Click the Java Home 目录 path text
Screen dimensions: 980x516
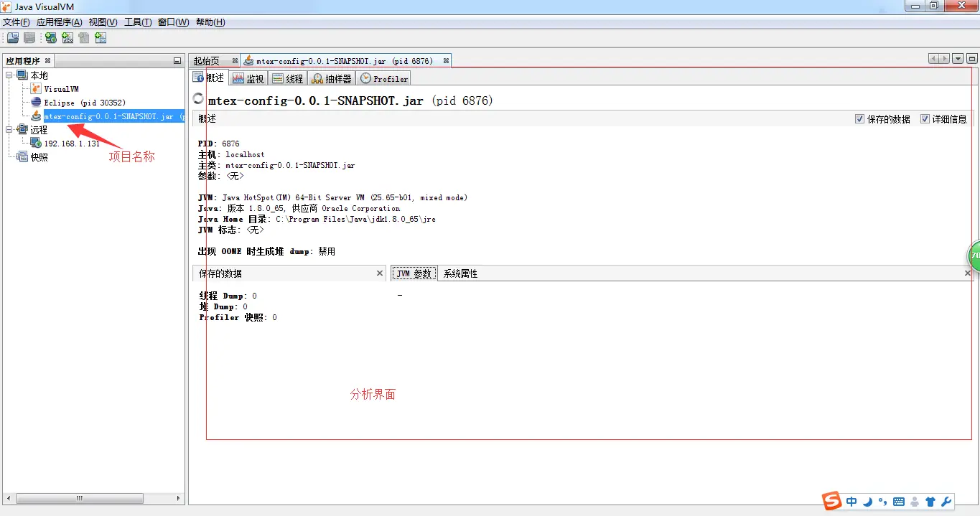coord(317,219)
